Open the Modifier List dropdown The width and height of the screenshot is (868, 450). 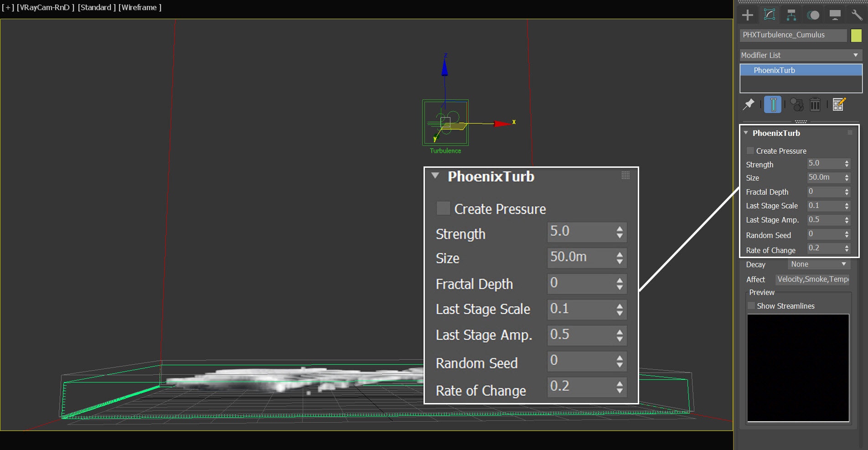click(x=801, y=55)
